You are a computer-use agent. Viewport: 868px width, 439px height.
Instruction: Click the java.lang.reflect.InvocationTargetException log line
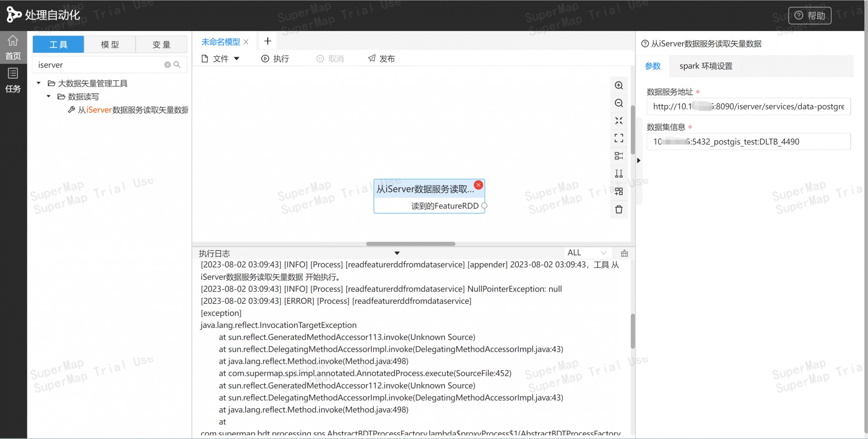coord(279,325)
